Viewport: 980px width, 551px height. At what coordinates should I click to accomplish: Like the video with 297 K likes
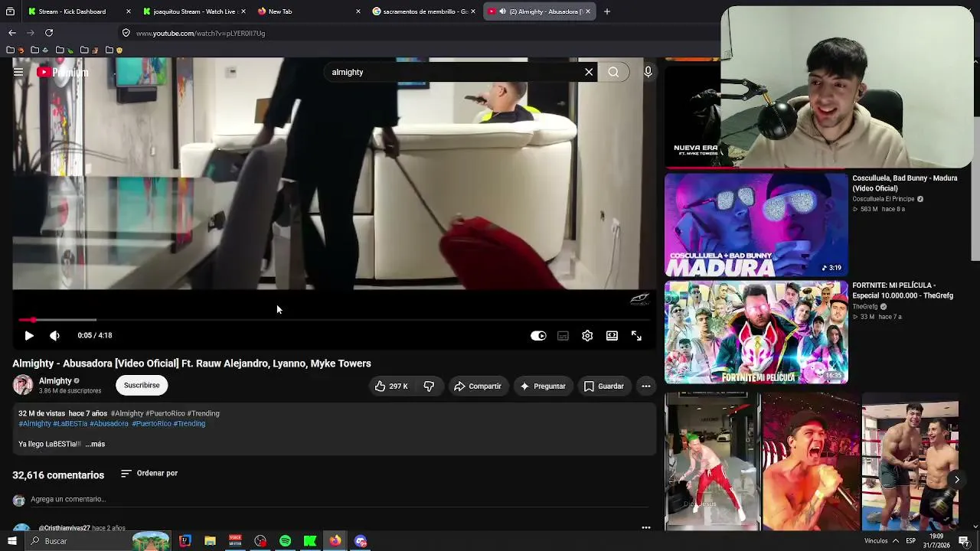click(x=391, y=386)
